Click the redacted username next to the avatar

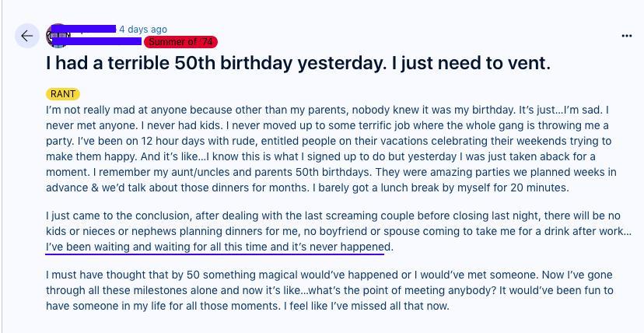click(84, 29)
